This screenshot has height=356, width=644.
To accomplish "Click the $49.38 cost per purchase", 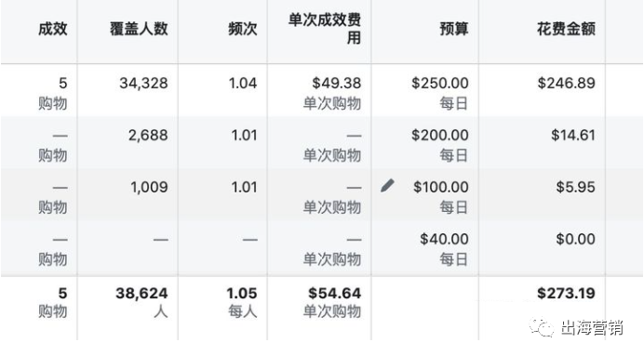I will tap(336, 84).
